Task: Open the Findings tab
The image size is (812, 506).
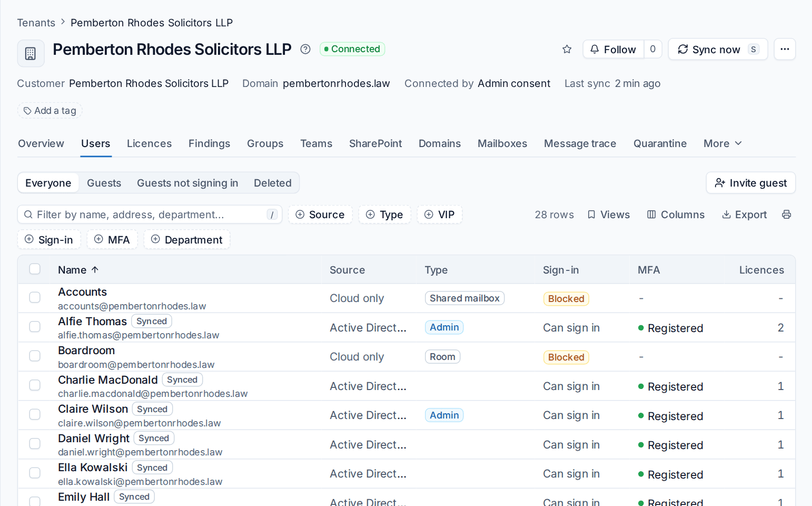Action: 209,143
